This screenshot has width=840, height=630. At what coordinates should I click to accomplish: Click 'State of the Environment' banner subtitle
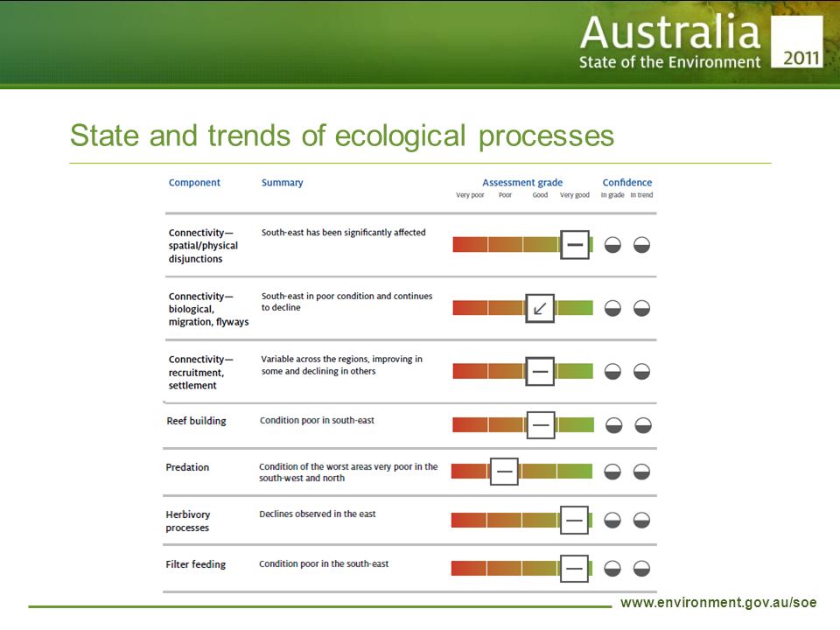669,63
